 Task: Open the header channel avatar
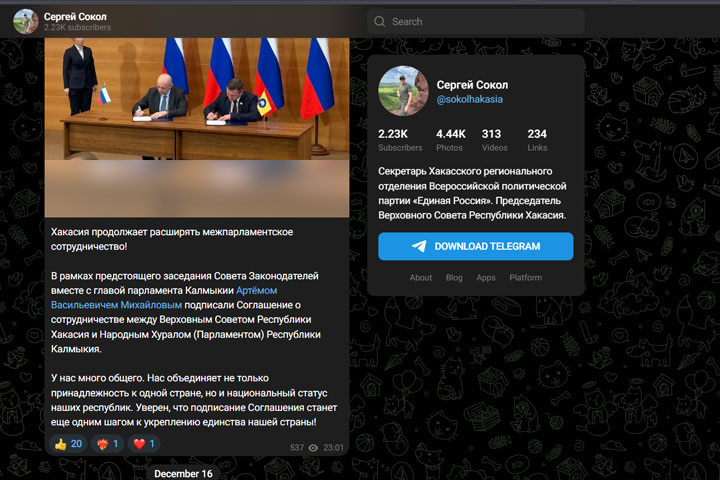tap(25, 21)
